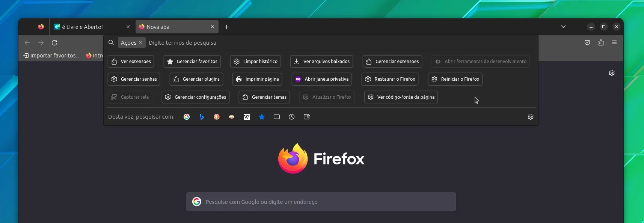
Task: Close the "é Livre e Aberto!" tab
Action: click(128, 27)
